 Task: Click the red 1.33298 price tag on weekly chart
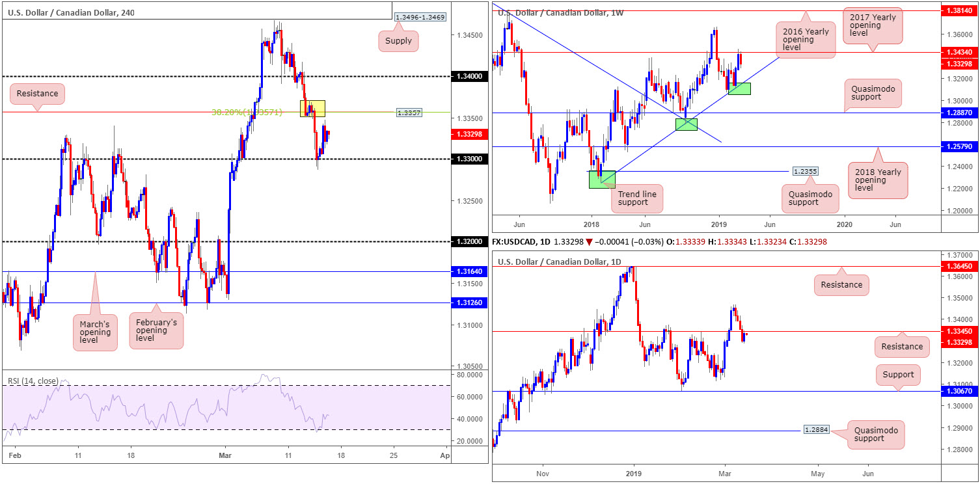click(x=960, y=63)
